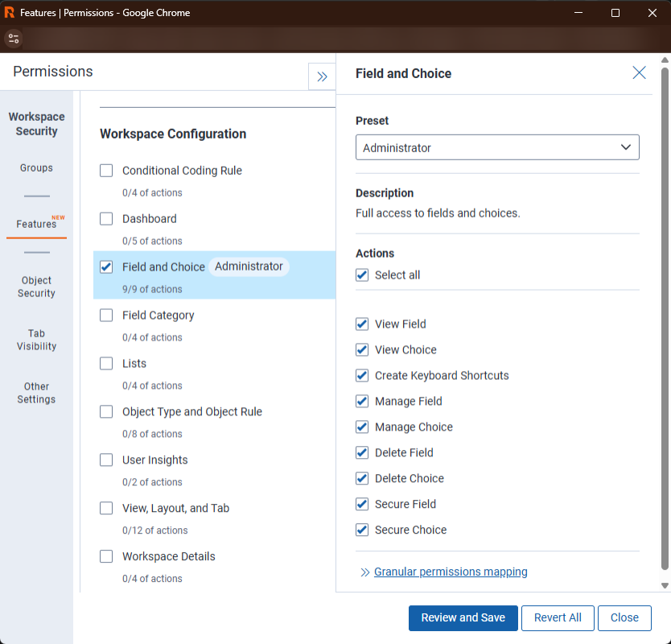Click "Full access to fields and choices." text
Screen dimensions: 671x644
coord(438,213)
